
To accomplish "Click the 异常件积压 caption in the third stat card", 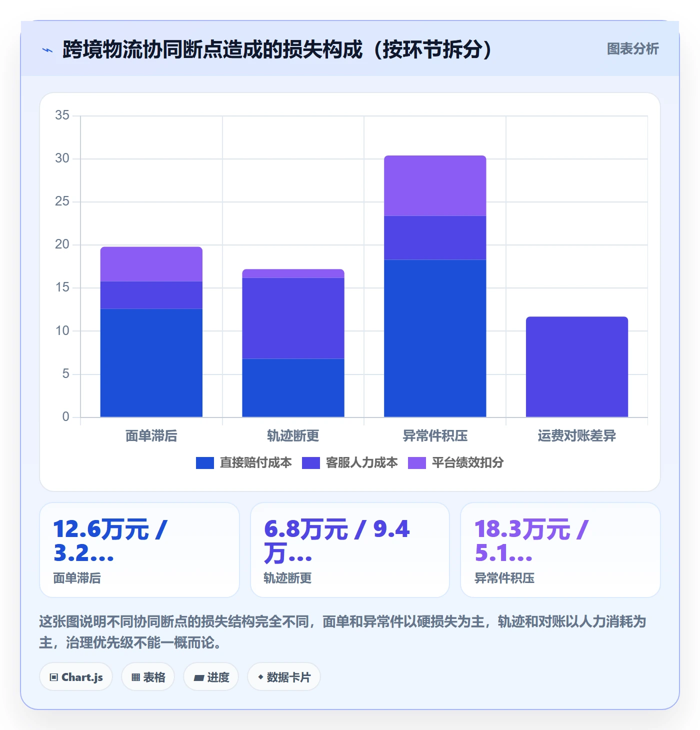I will [x=504, y=578].
